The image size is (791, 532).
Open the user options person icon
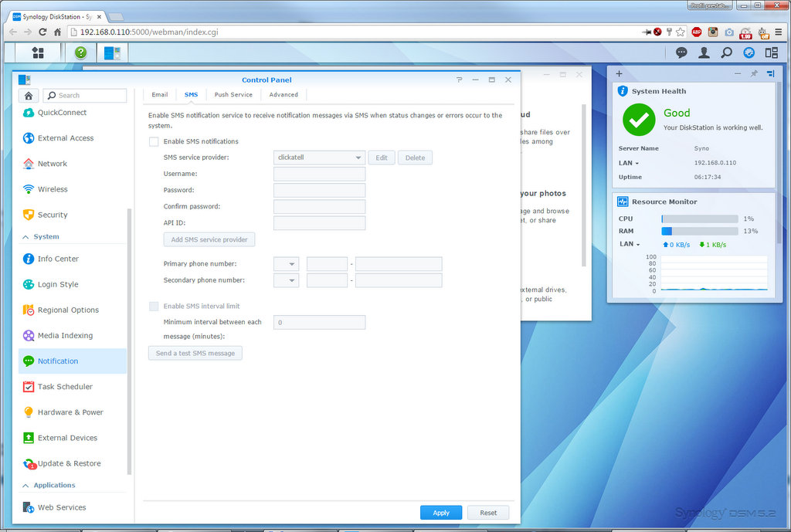click(x=704, y=53)
